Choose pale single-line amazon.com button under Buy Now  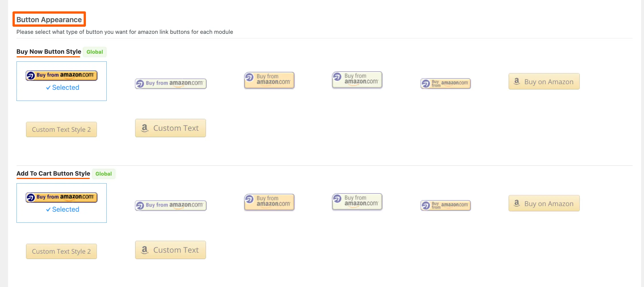171,84
